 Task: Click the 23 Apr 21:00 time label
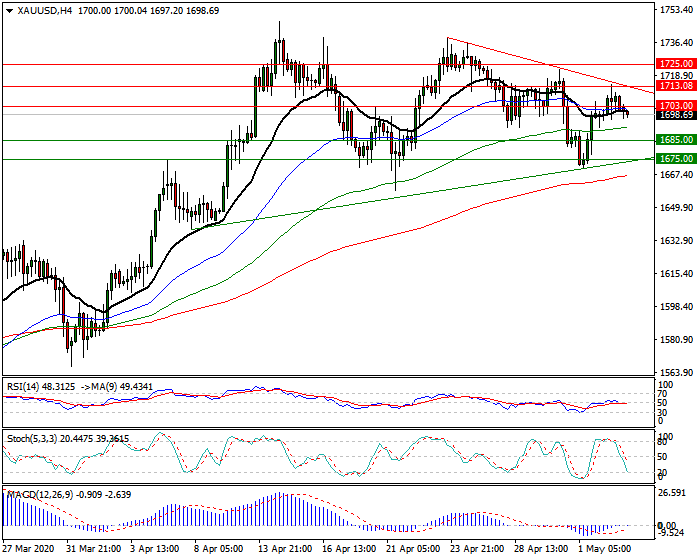coord(477,548)
